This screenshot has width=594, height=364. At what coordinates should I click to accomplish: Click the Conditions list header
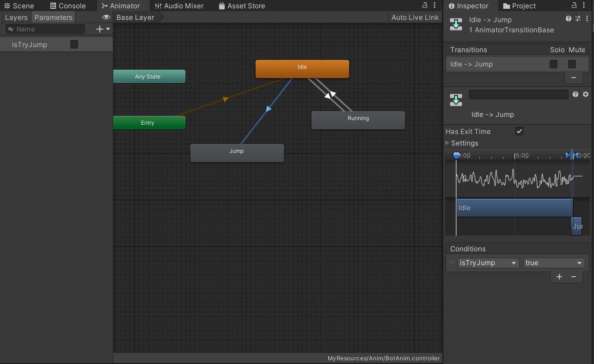[518, 249]
